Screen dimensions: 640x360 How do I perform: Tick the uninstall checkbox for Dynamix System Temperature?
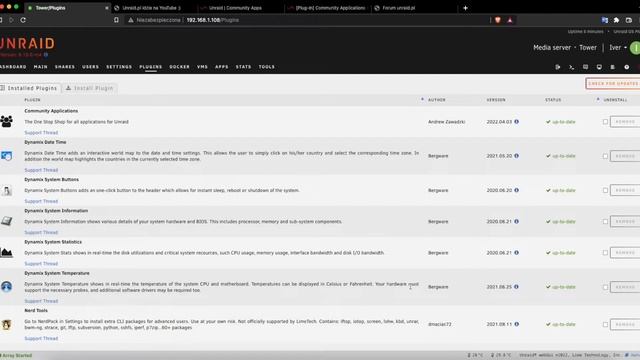click(605, 287)
